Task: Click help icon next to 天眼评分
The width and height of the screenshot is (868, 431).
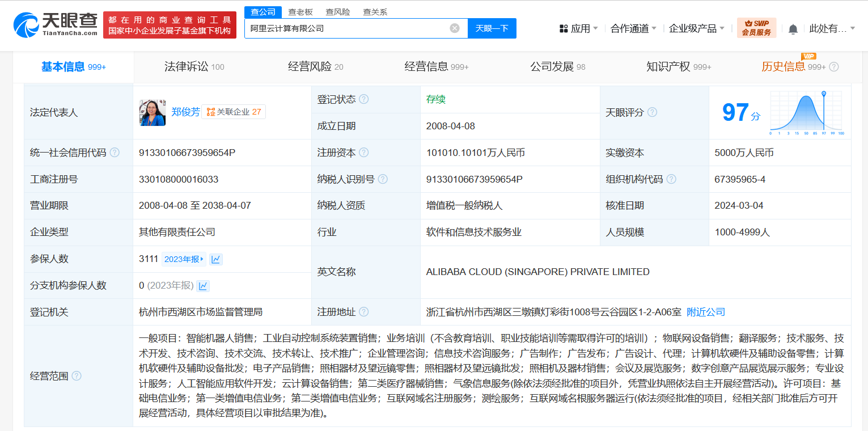Action: click(653, 112)
